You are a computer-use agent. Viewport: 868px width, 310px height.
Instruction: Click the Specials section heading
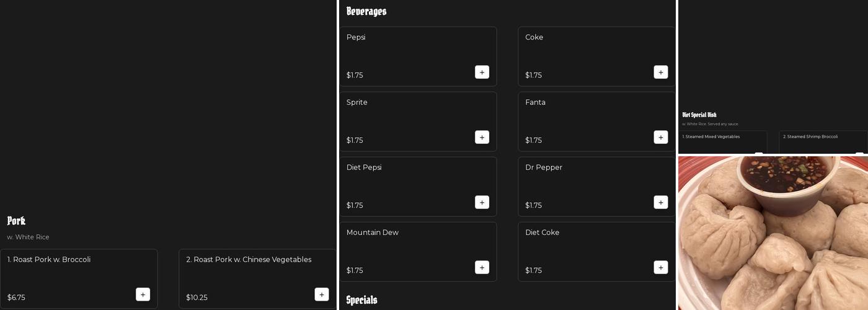click(x=361, y=300)
